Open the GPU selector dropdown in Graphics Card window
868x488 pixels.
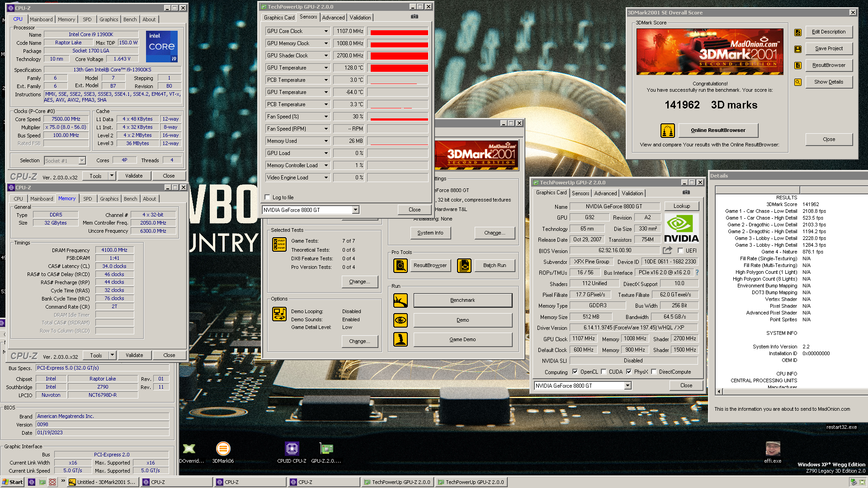(627, 386)
